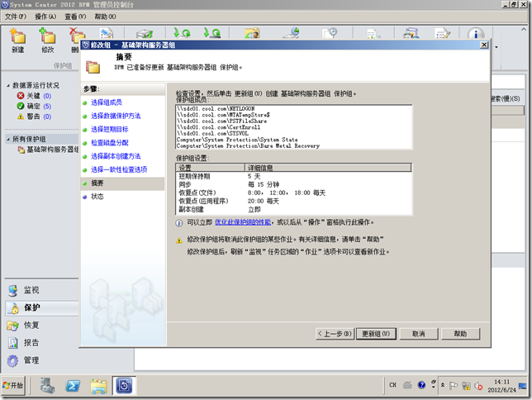This screenshot has width=532, height=400.
Task: Open the ribbon overflow dropdown arrow
Action: (x=496, y=47)
